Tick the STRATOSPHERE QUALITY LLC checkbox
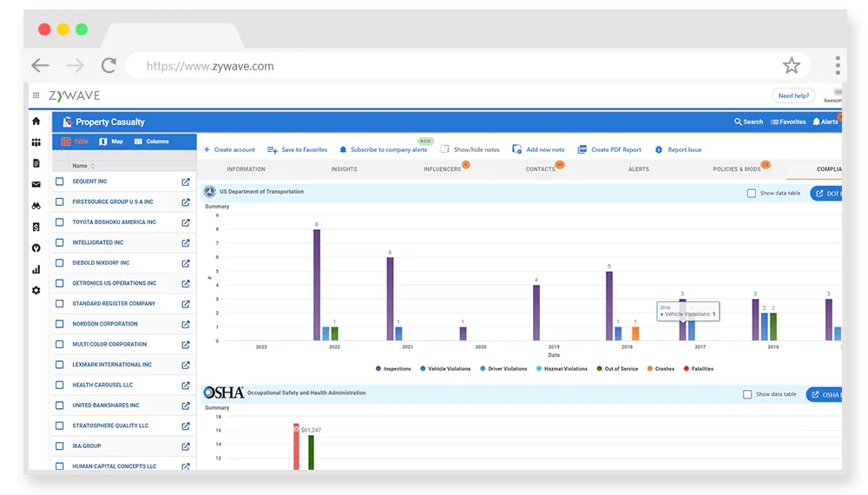This screenshot has height=495, width=868. click(60, 426)
